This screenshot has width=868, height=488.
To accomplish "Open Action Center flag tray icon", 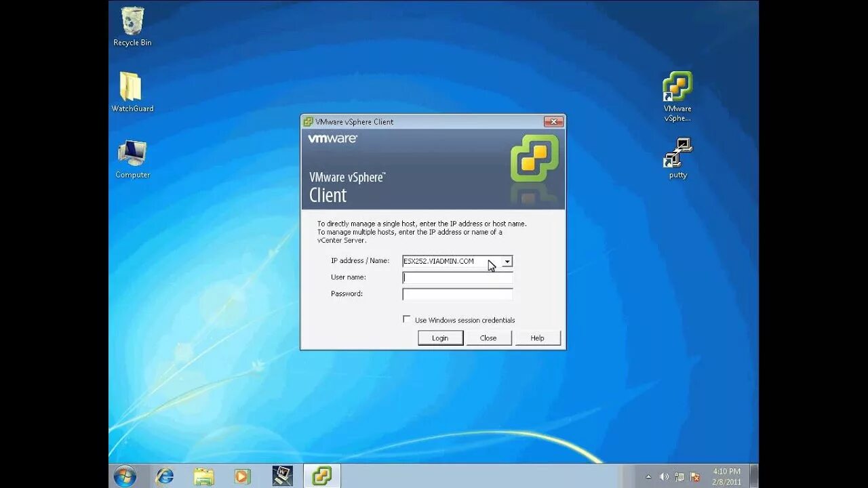I will coord(694,477).
